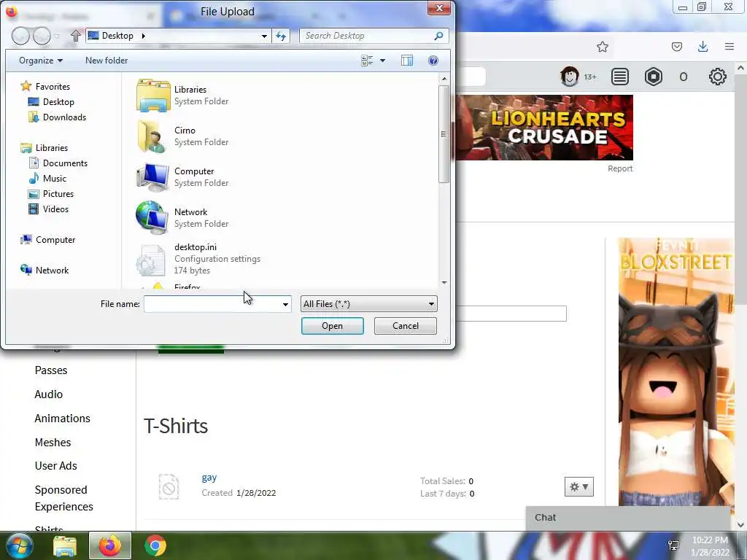
Task: Click the taskbar clock
Action: (710, 546)
